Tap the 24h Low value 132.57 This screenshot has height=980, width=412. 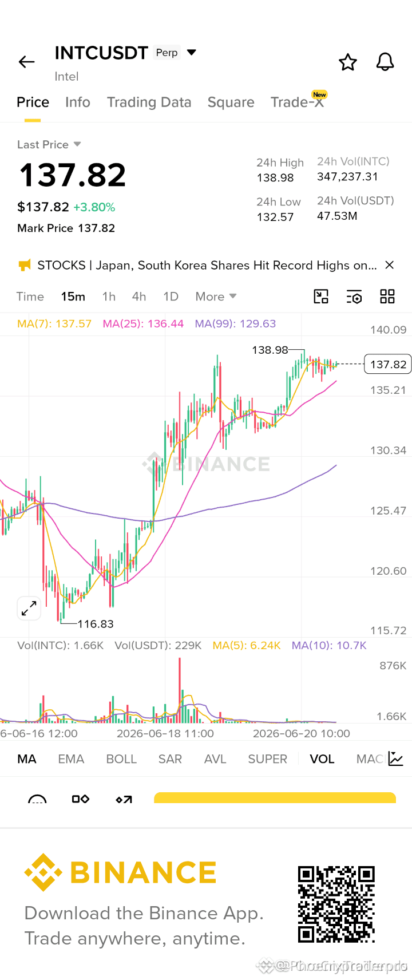275,217
